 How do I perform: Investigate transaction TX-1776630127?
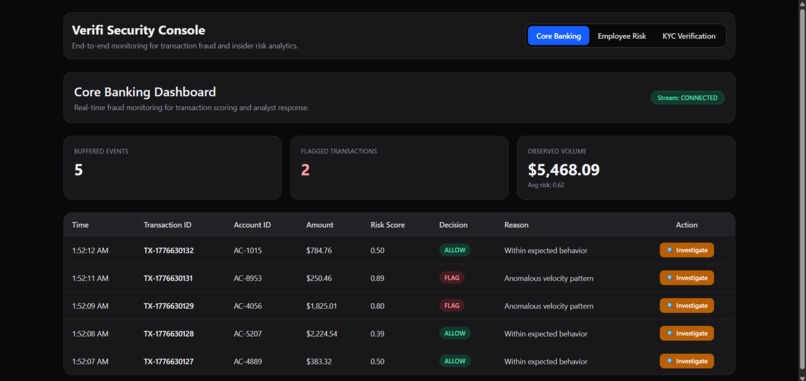tap(687, 361)
